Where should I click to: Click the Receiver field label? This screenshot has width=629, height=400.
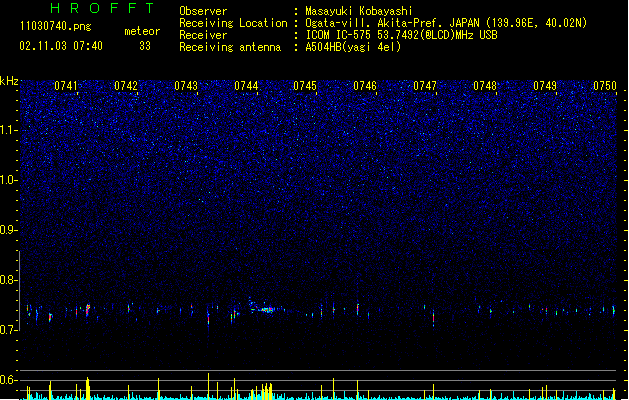pos(203,35)
